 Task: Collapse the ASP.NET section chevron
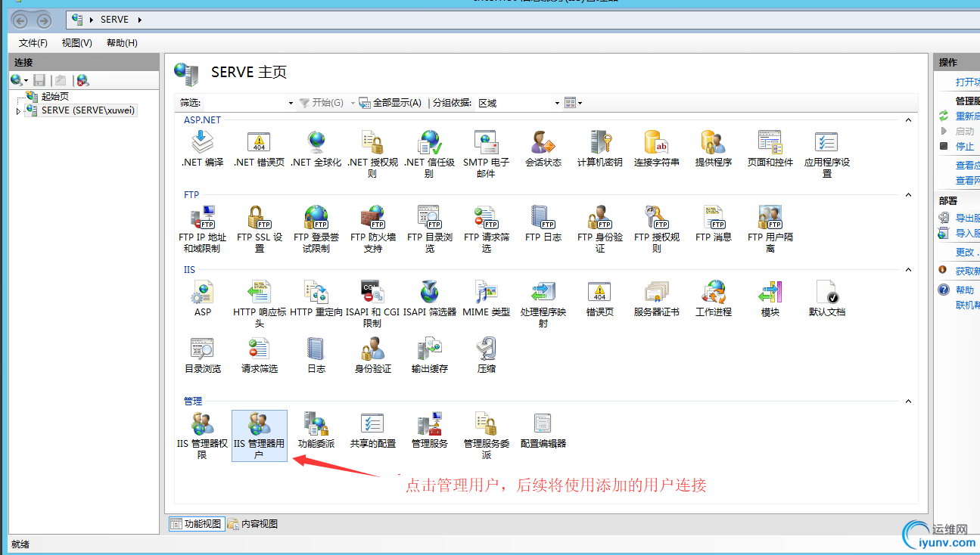click(907, 119)
